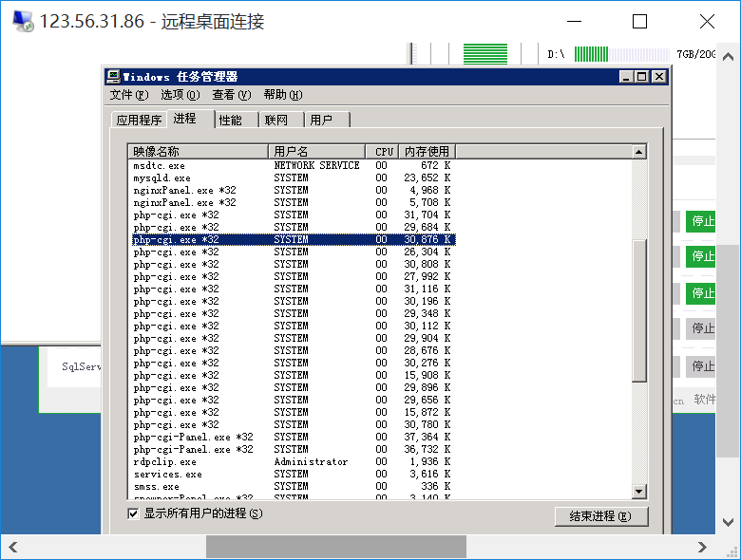Click the Remote Desktop Connection title icon
Viewport: 741px width, 560px height.
click(23, 21)
